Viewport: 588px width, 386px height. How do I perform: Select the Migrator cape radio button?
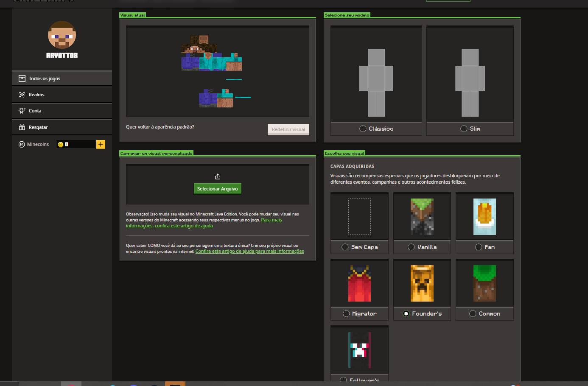click(346, 313)
